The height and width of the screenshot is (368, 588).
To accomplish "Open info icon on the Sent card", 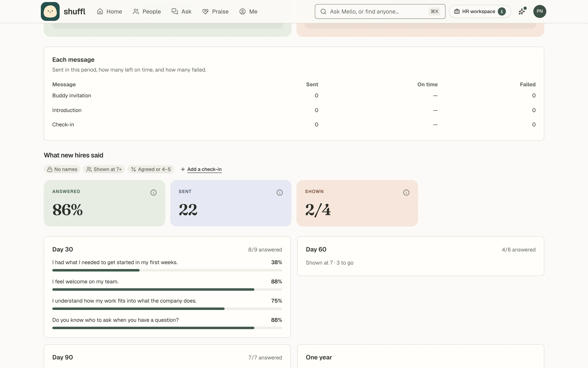I will (x=280, y=193).
